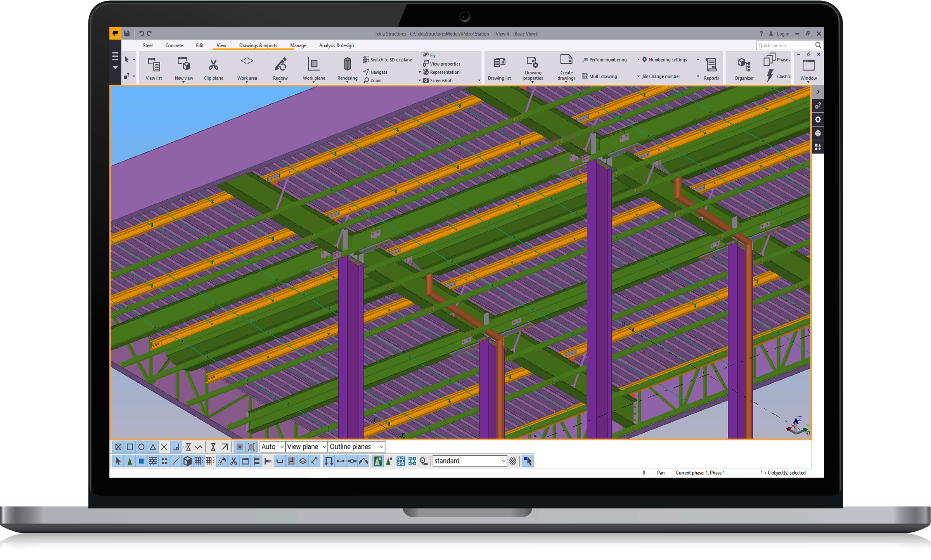Click Switch to 3D or plane
931x560 pixels.
387,60
